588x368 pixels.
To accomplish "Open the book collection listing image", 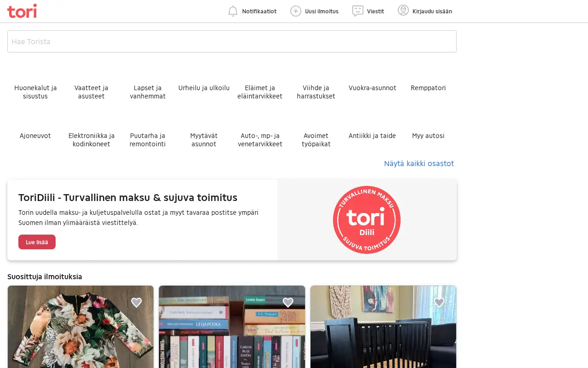I will click(232, 327).
